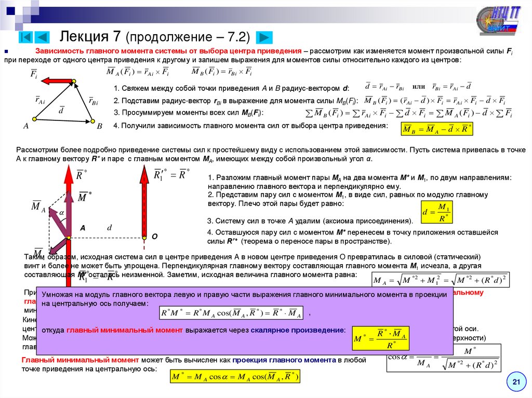Click the formula M_A(F_i) = r_Ai × F_i
Image resolution: width=532 pixels, height=398 pixels.
(x=137, y=72)
